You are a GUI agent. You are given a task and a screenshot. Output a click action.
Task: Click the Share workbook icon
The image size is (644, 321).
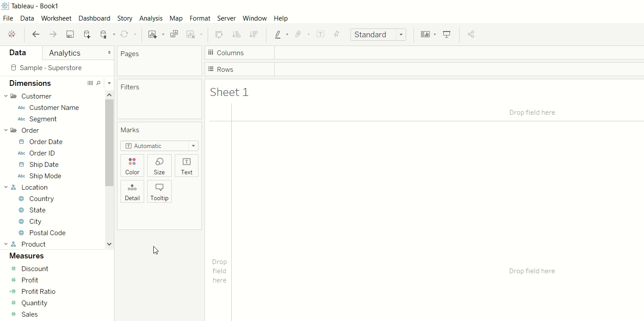[471, 34]
